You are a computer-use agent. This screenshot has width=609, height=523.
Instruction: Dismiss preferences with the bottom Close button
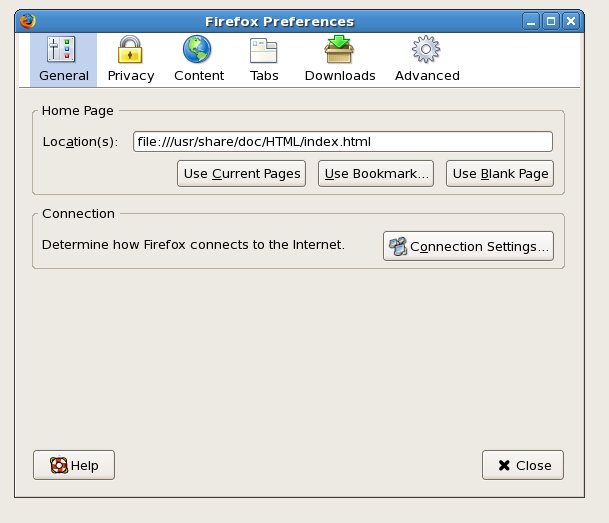(x=523, y=465)
